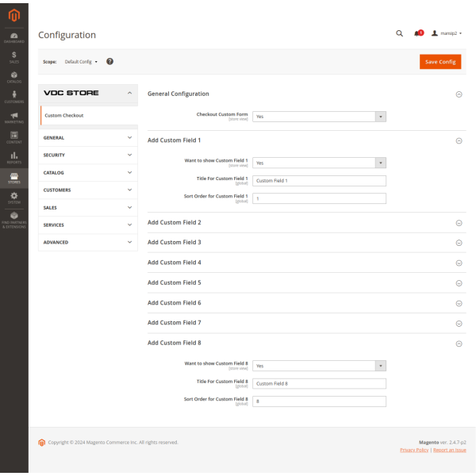Open the Catalog sidebar icon
Screen dimensions: 476x476
[14, 77]
